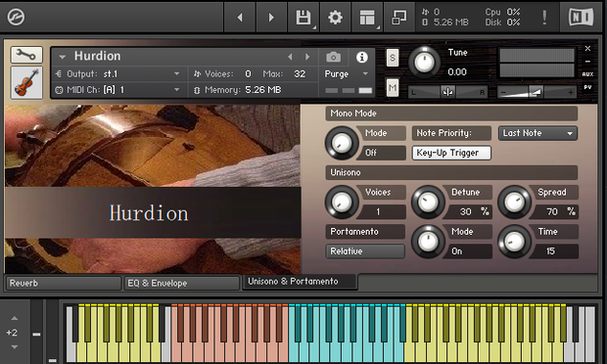Viewport: 607px width, 364px height.
Task: Click the Detune knob
Action: pos(428,202)
